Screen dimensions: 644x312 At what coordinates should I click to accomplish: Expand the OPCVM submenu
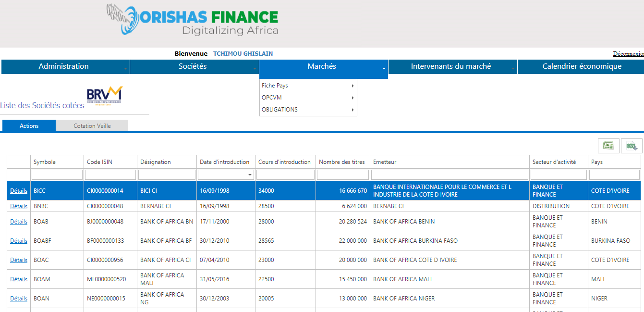tap(308, 98)
